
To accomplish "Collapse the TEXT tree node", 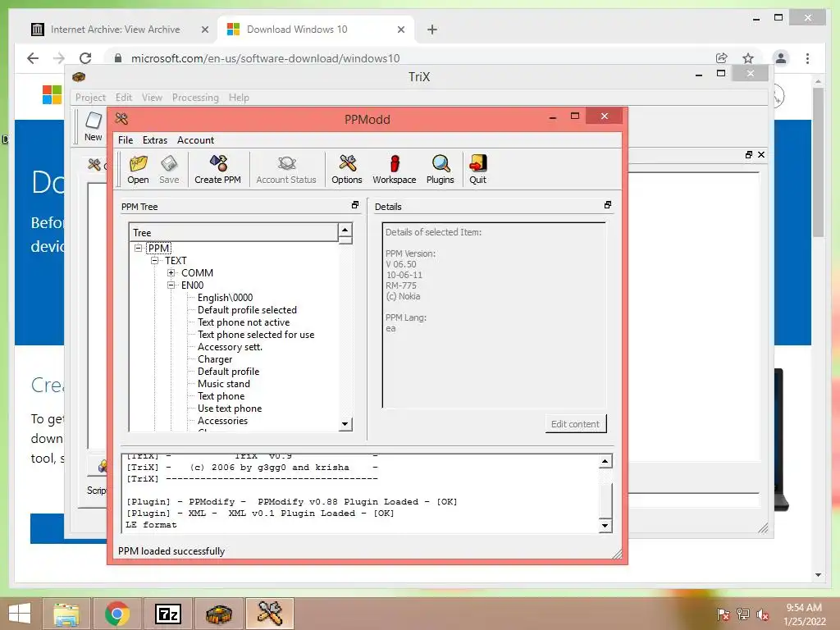I will 155,260.
